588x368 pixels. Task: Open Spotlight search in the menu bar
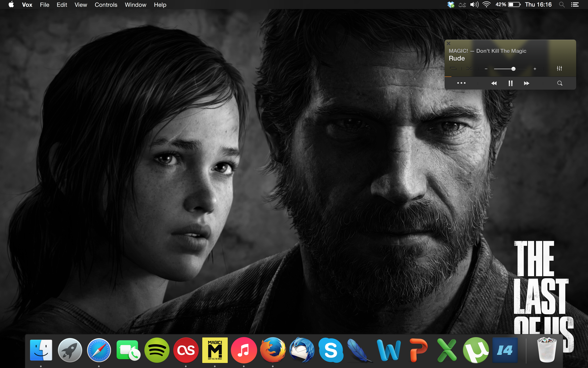coord(561,5)
